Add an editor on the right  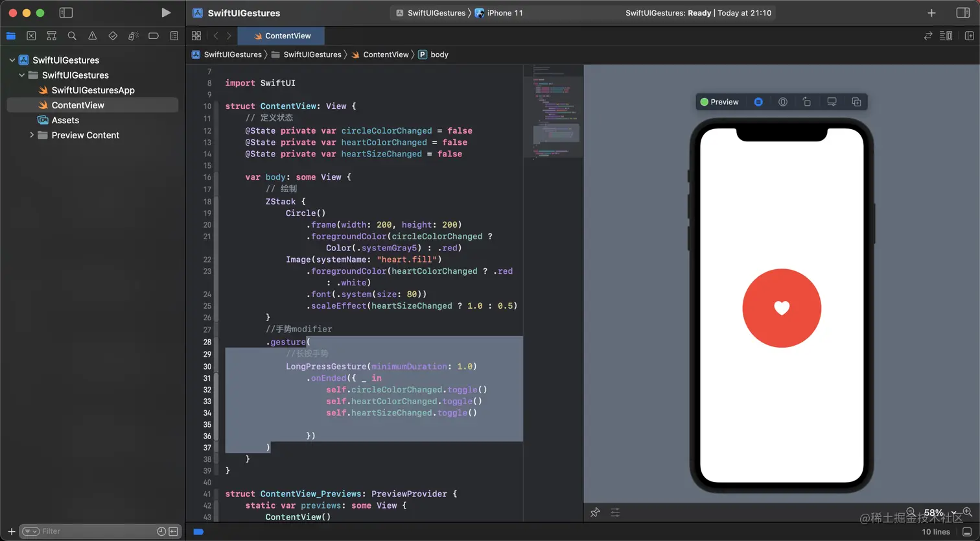970,36
